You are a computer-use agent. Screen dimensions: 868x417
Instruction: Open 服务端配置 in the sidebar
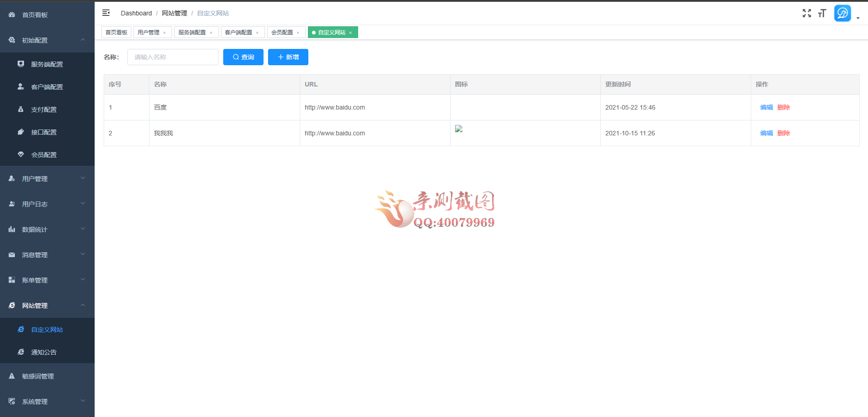point(47,64)
